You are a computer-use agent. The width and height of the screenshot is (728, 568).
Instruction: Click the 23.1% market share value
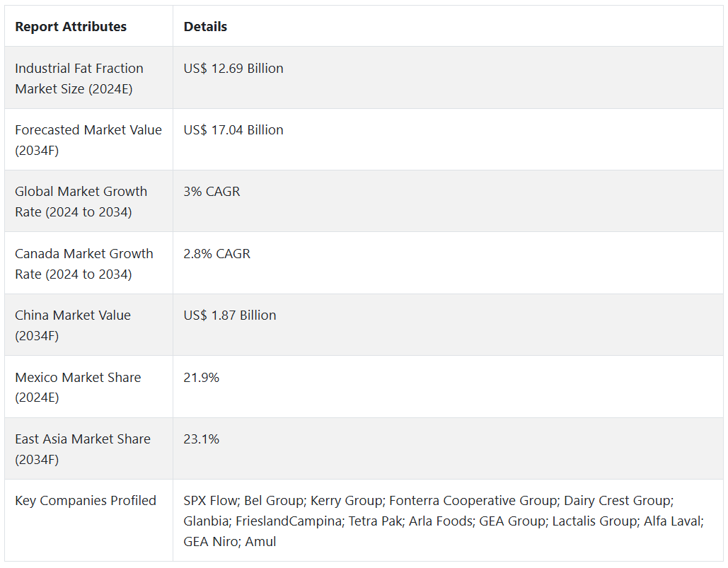(x=202, y=439)
